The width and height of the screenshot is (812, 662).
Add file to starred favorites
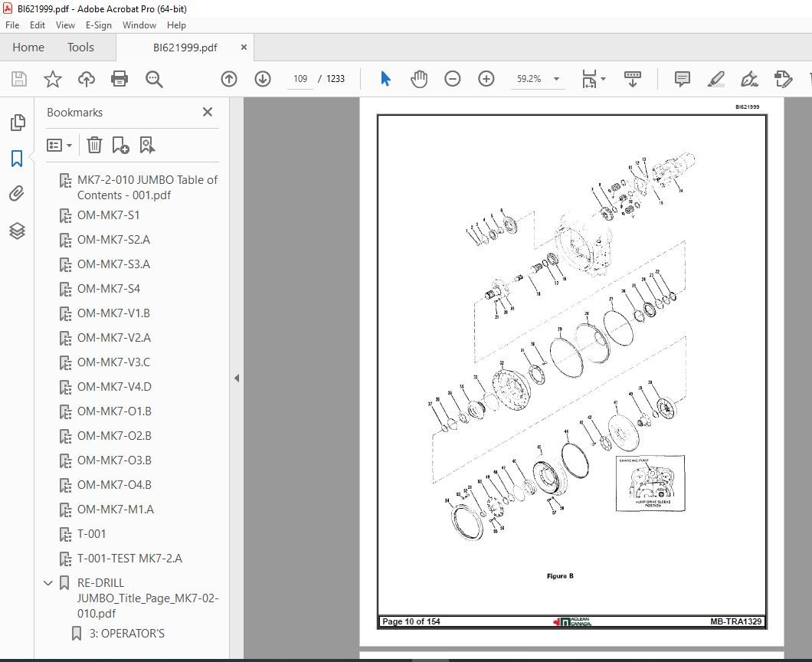(52, 79)
